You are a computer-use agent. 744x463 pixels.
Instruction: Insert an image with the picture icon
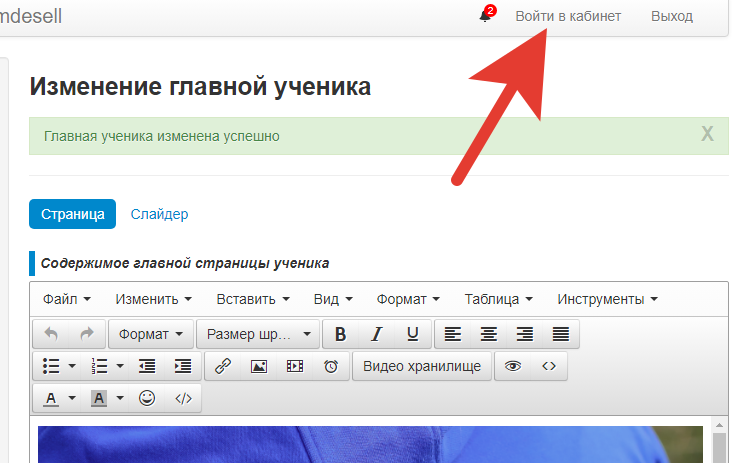pos(259,366)
